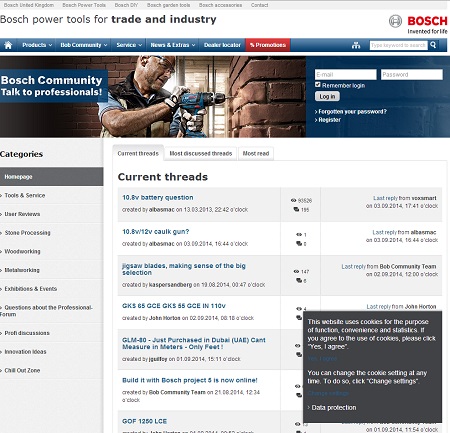Open thread 10.8v/12v caulk gun?
This screenshot has height=433, width=450.
point(155,232)
